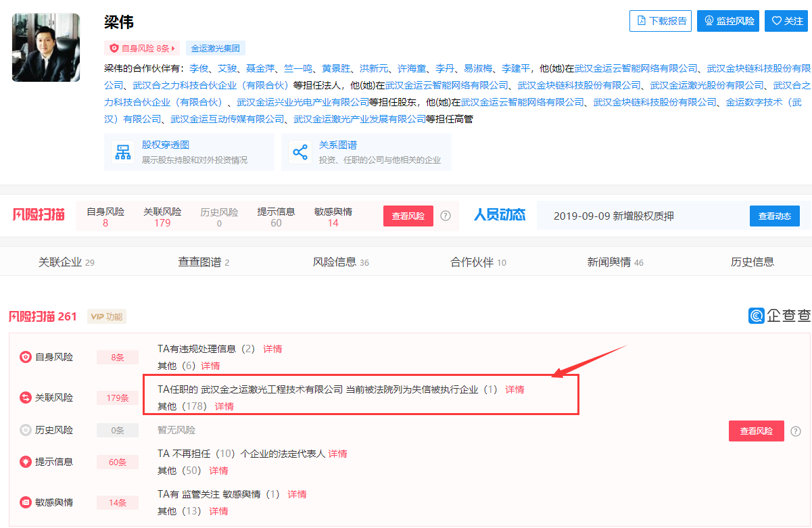
Task: Click the 查看动态 blue button
Action: [775, 216]
